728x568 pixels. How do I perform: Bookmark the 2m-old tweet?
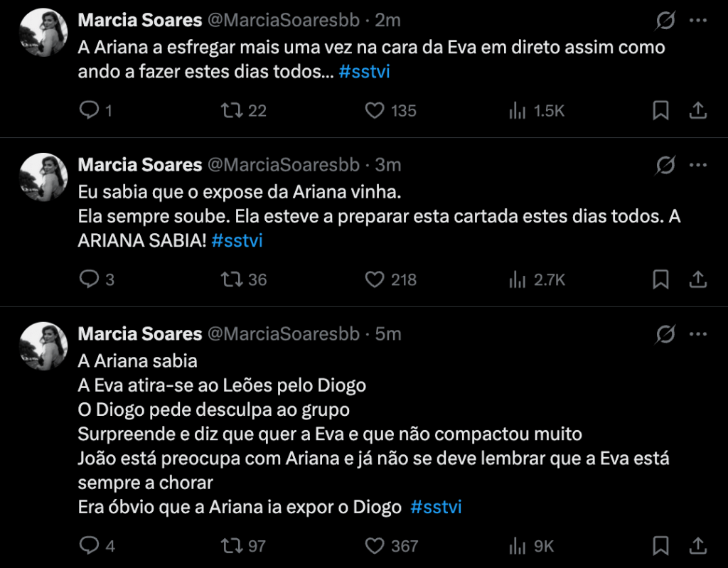pos(660,110)
